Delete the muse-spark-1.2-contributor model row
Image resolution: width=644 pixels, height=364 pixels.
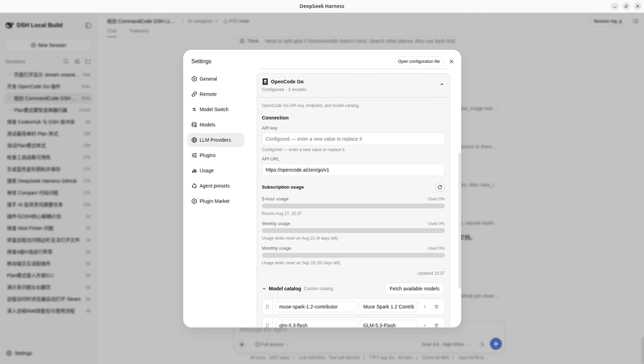[436, 307]
